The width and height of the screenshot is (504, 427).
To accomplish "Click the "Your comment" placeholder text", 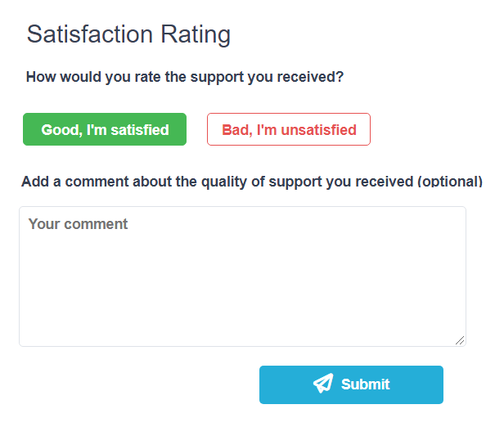I will coord(78,224).
